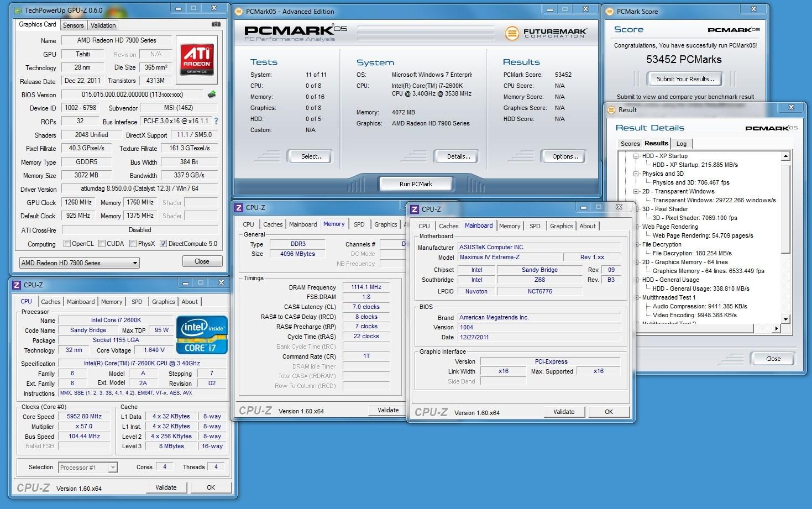Open SPD tab in CPU-Z Memory window
Screen dimensions: 812x509
click(x=359, y=224)
